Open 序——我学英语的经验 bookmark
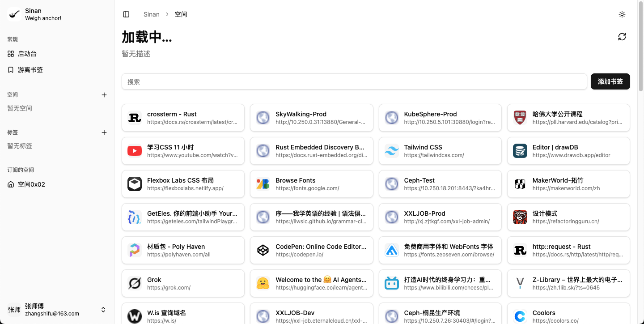This screenshot has height=324, width=644. (312, 217)
